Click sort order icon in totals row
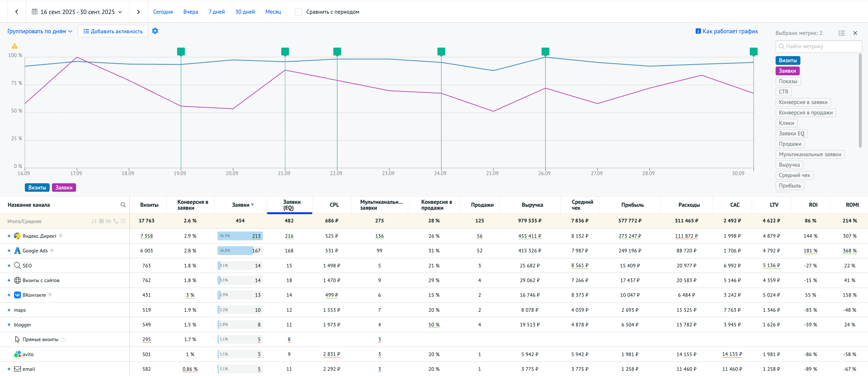 pos(94,221)
